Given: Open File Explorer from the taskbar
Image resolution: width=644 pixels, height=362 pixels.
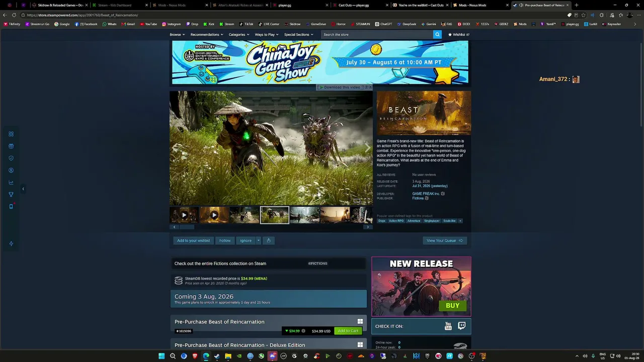Looking at the screenshot, I should coord(228,356).
